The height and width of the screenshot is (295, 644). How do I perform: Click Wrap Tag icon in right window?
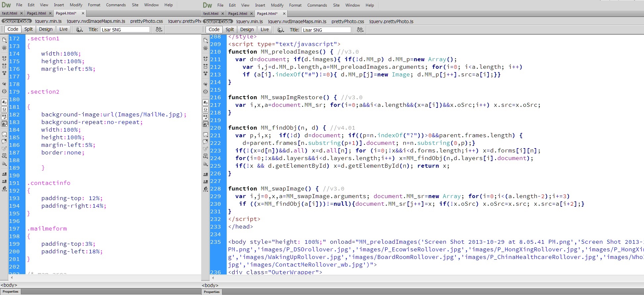click(206, 149)
